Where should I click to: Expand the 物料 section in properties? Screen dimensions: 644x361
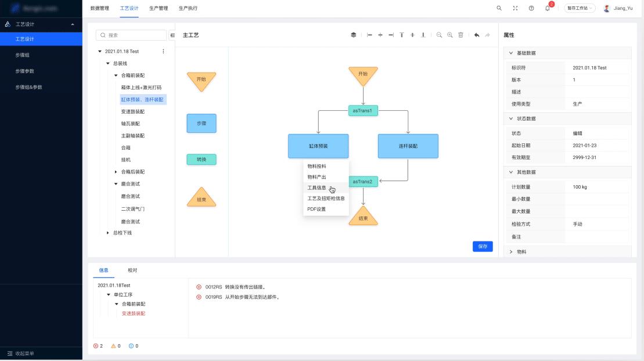point(511,252)
